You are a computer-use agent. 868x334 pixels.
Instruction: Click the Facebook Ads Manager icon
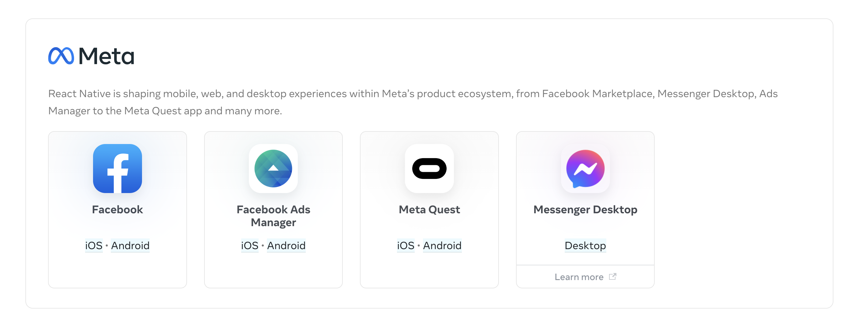(x=273, y=168)
